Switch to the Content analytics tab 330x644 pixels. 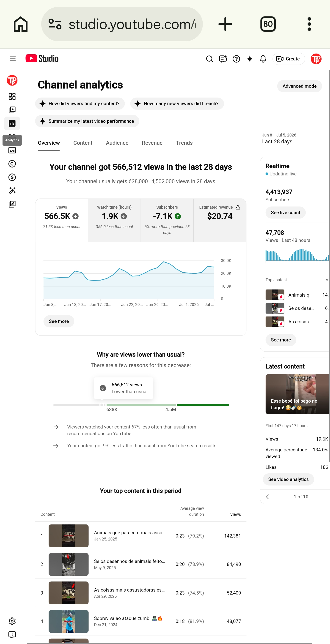[83, 143]
